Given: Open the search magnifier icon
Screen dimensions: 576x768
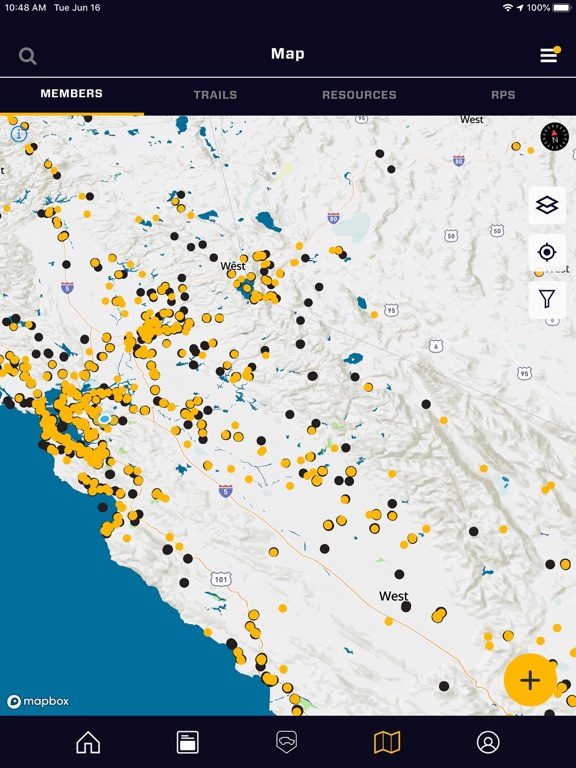Looking at the screenshot, I should point(27,56).
